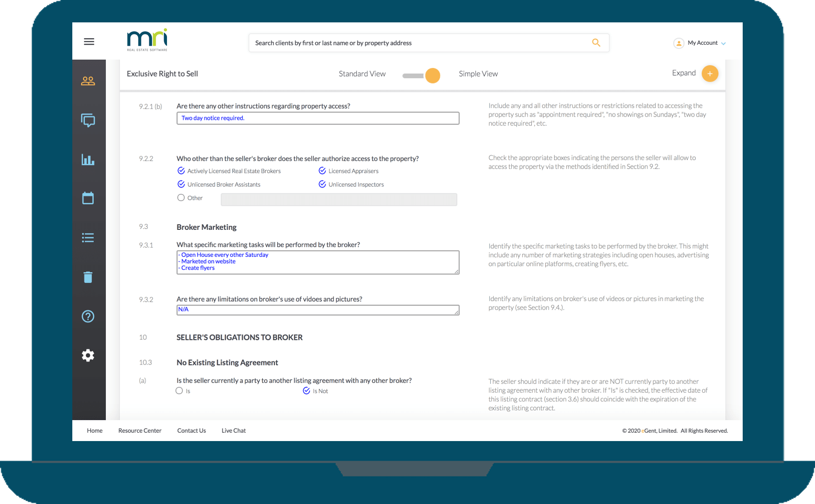Check the Actively Licensed Real Estate Brokers box
The width and height of the screenshot is (815, 504).
click(x=181, y=171)
